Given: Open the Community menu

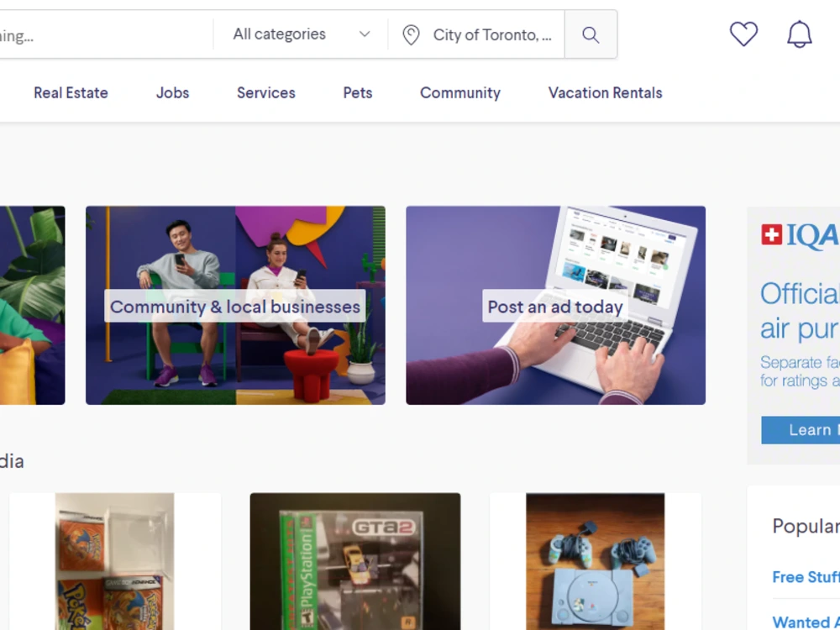Looking at the screenshot, I should coord(460,92).
